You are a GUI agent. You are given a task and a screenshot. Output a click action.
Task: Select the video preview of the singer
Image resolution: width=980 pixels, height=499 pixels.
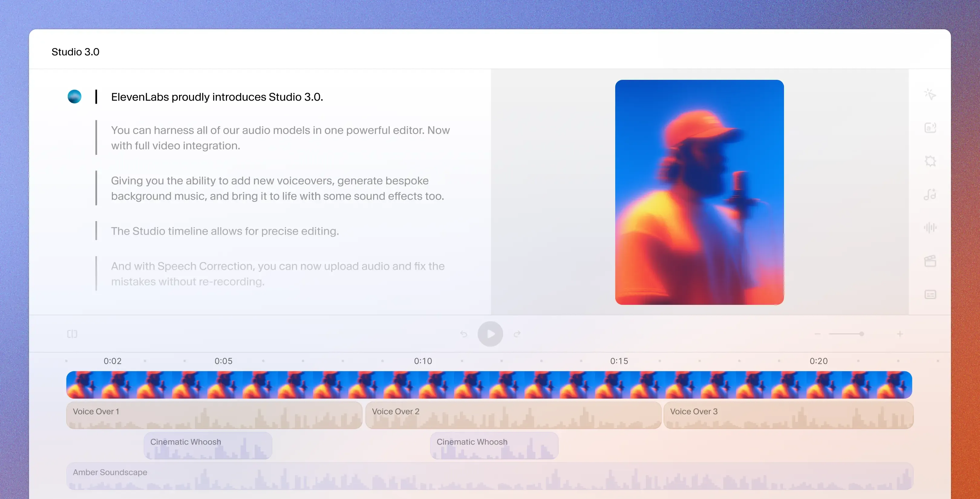point(699,192)
